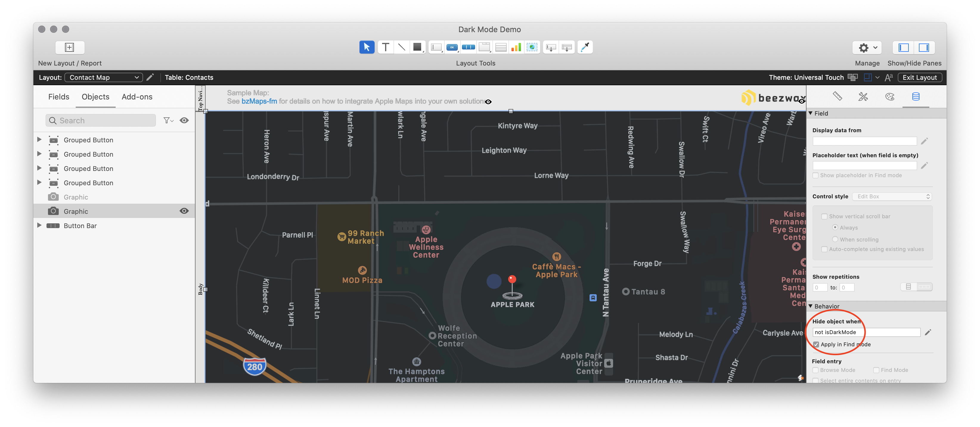
Task: Select the Text tool
Action: pyautogui.click(x=385, y=47)
